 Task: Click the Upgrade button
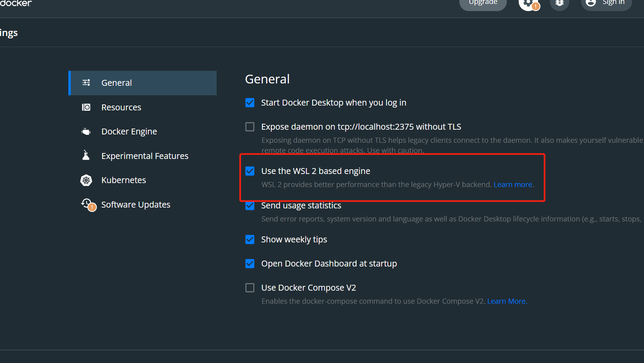point(483,3)
